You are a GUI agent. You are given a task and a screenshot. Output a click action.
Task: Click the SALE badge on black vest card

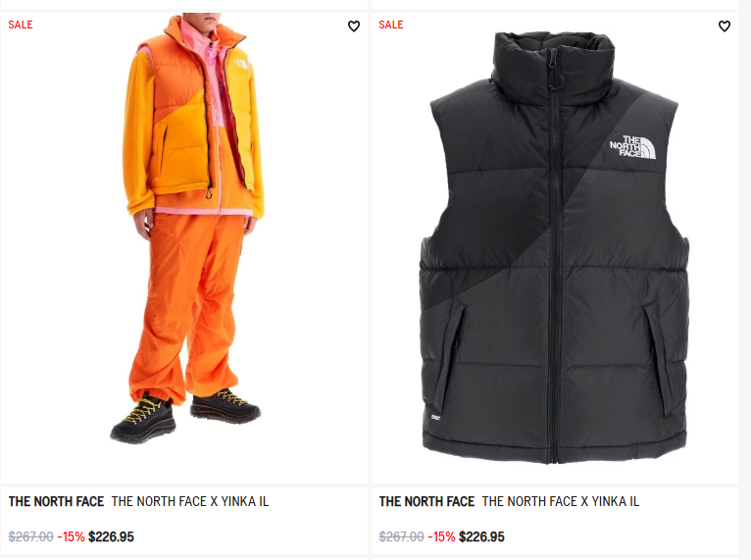click(391, 25)
